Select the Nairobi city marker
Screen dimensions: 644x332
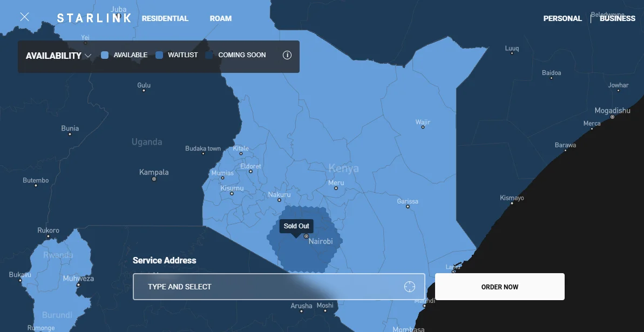pyautogui.click(x=306, y=236)
